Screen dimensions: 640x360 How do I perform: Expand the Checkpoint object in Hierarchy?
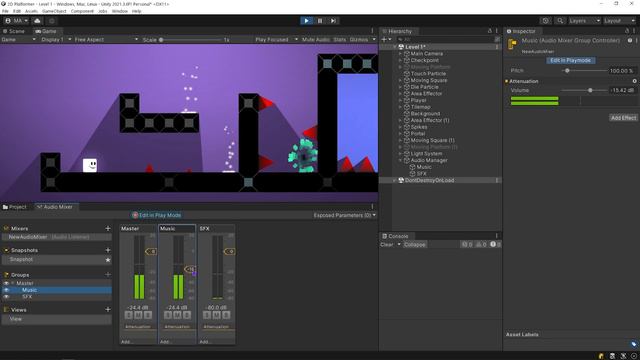[400, 60]
